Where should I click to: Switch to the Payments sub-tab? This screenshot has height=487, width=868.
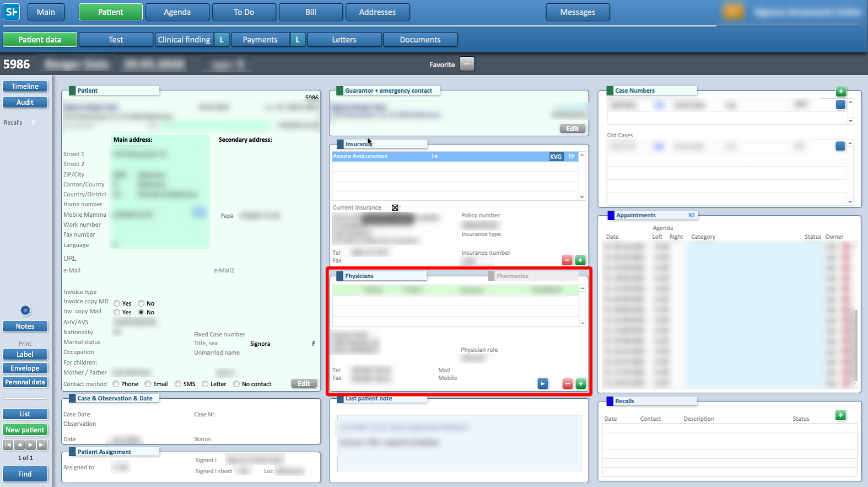click(260, 40)
